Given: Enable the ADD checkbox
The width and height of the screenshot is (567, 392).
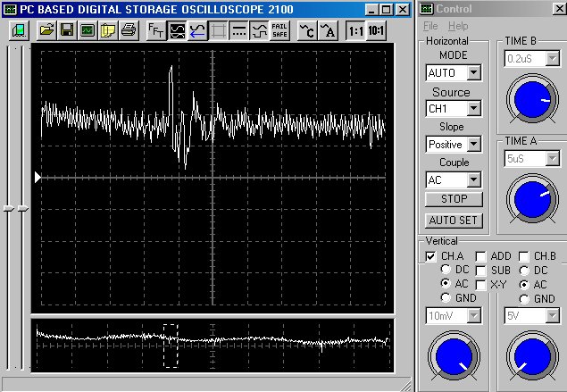Looking at the screenshot, I should tap(480, 256).
